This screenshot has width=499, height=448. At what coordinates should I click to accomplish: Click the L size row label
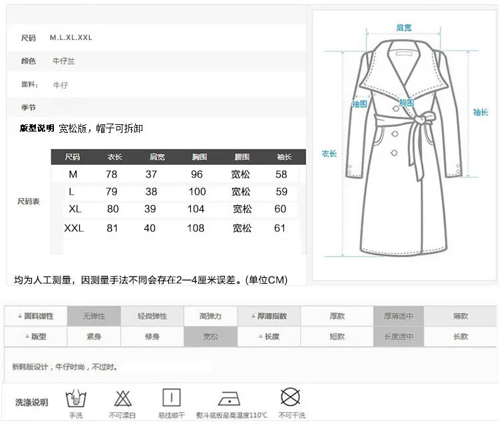71,191
